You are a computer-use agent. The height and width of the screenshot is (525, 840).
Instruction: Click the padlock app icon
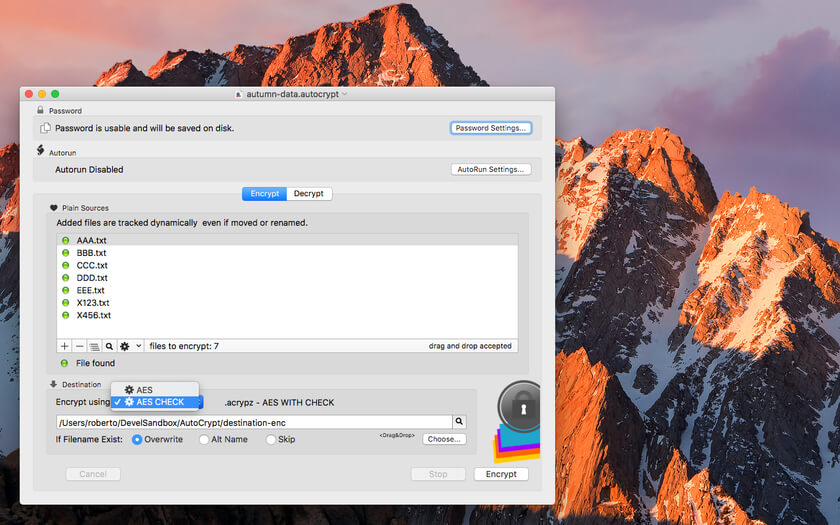518,408
